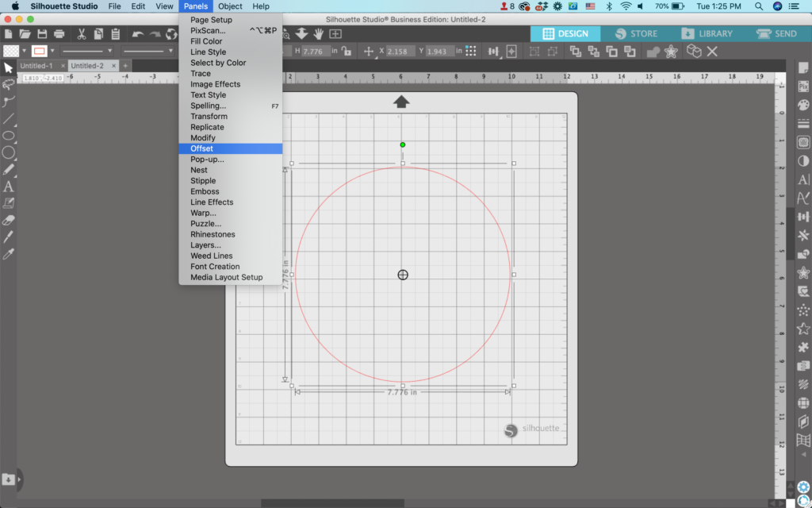This screenshot has height=508, width=812.
Task: Open the PixScan panel icon in sidebar
Action: point(803,86)
